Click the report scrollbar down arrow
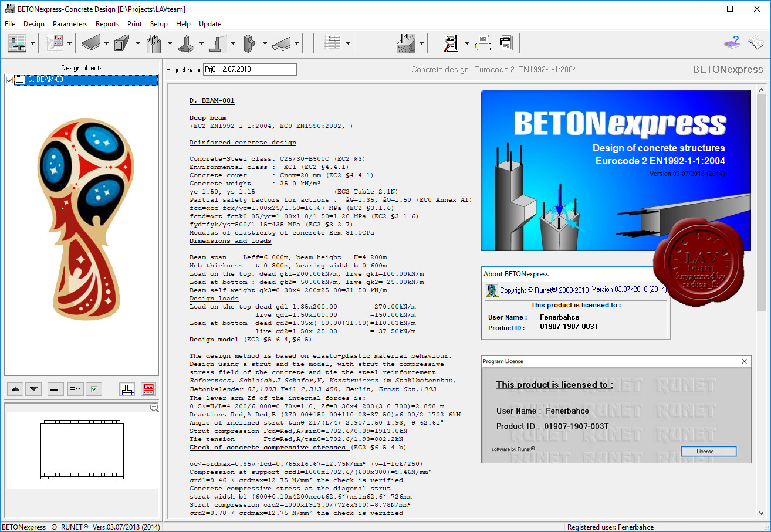Viewport: 771px width, 532px height. coord(762,513)
